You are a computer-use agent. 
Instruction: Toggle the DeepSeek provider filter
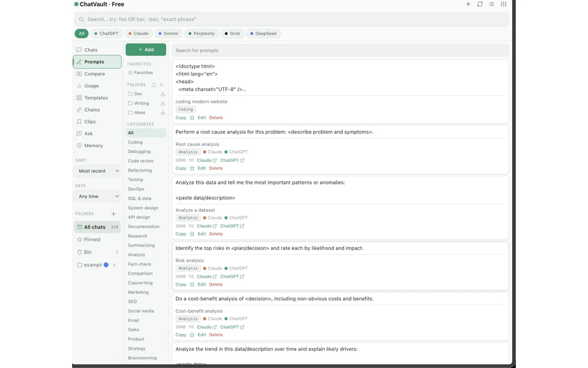(x=263, y=33)
